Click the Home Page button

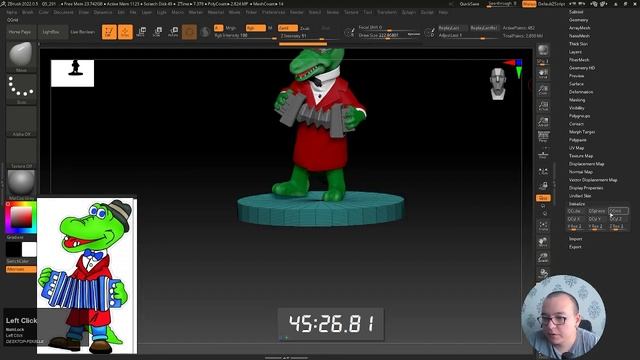(x=20, y=32)
